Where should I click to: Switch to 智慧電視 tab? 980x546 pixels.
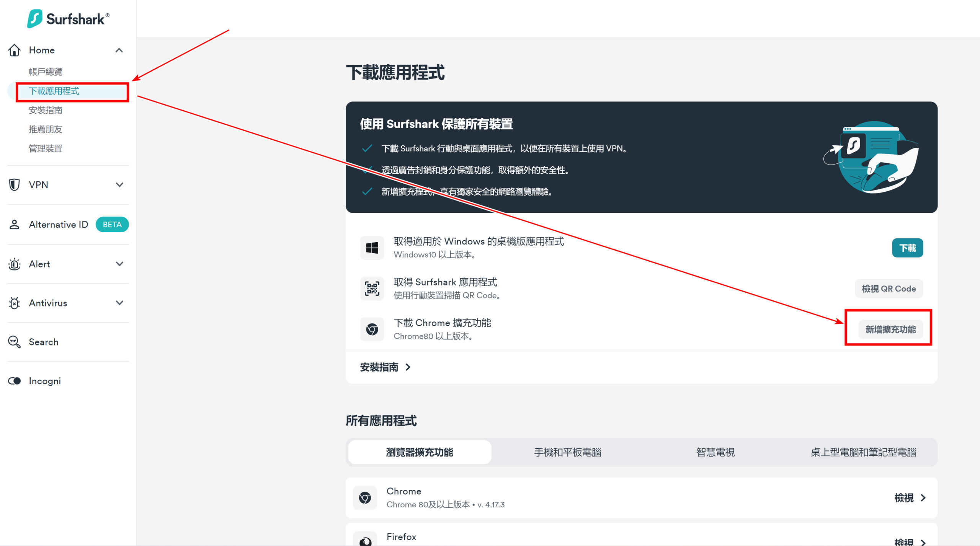[715, 452]
